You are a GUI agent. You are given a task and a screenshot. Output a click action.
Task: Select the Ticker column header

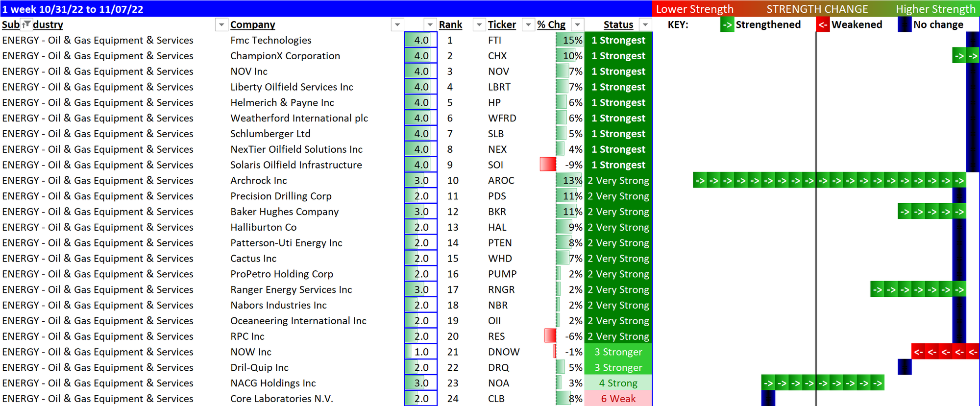(x=502, y=24)
